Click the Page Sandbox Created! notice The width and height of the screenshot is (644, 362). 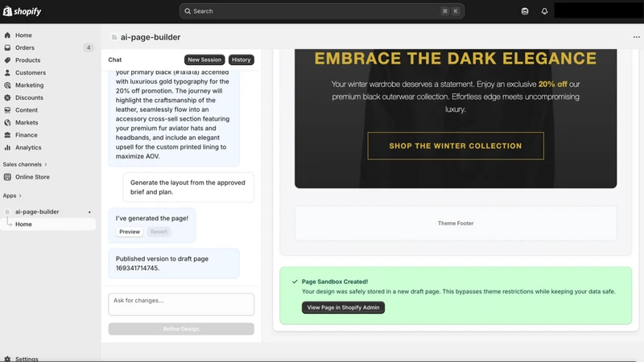[x=456, y=295]
